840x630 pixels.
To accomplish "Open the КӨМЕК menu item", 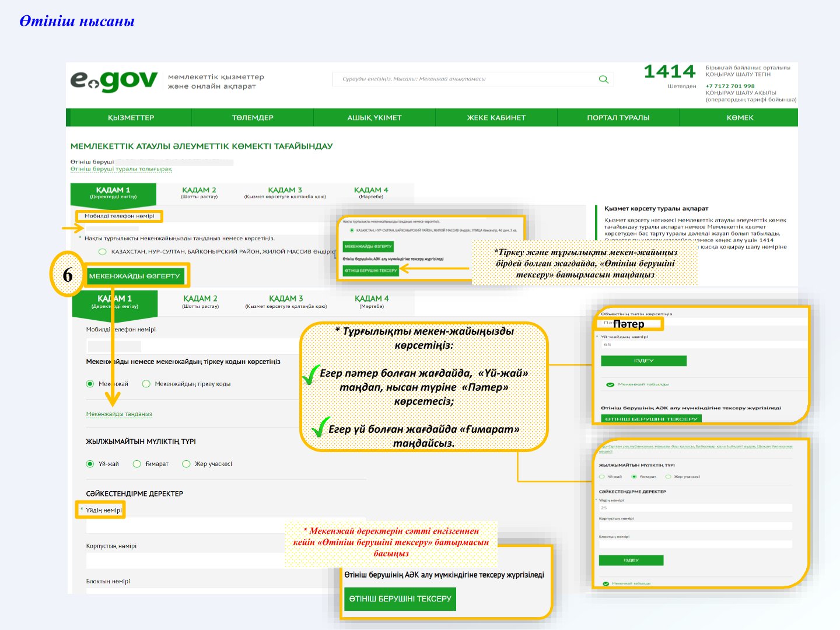I will (740, 118).
